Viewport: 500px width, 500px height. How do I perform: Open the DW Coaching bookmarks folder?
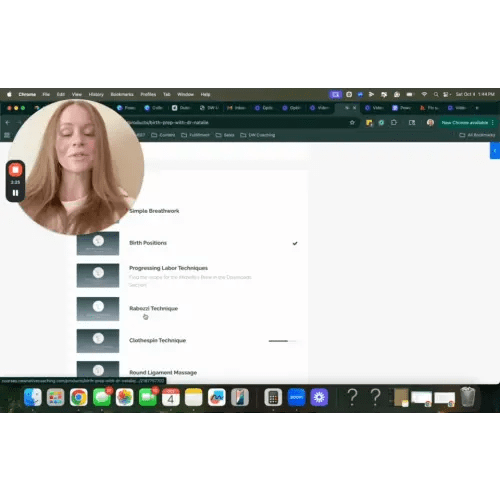tap(258, 135)
